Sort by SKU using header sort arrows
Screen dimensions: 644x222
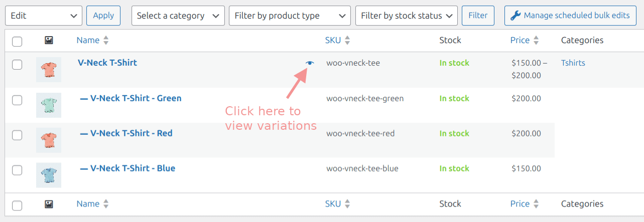(347, 41)
